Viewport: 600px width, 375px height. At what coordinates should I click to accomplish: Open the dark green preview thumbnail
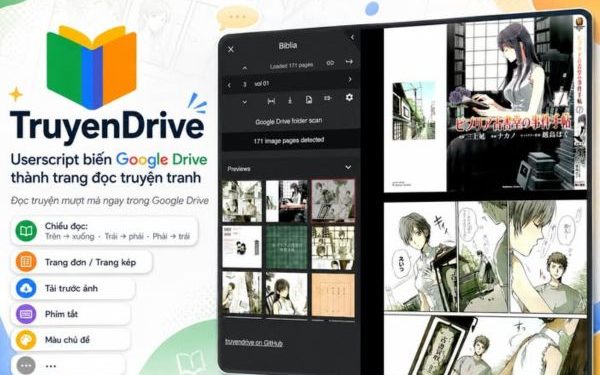pos(287,247)
